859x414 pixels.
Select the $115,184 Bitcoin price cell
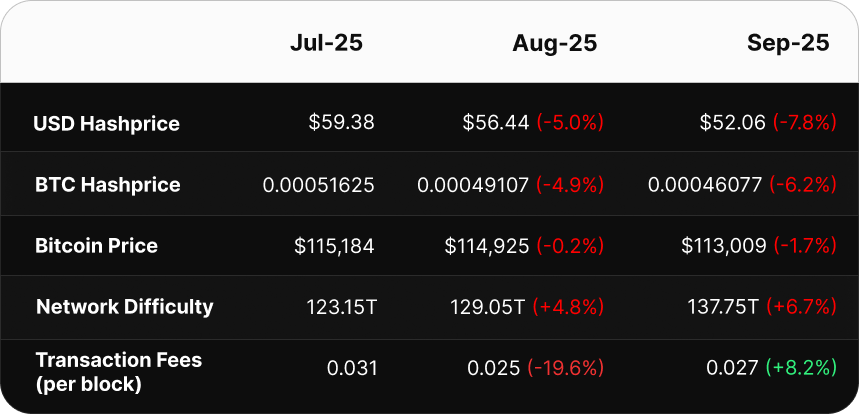334,246
